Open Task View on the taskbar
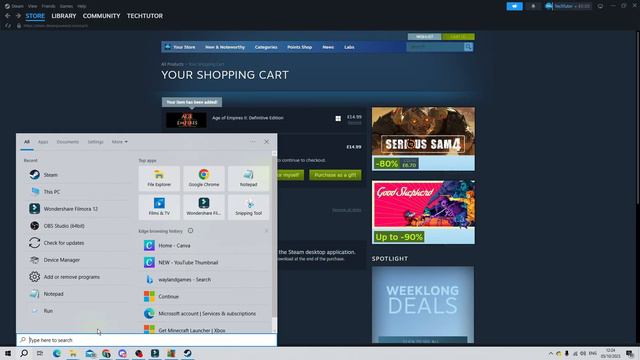This screenshot has width=640, height=360. pyautogui.click(x=40, y=353)
